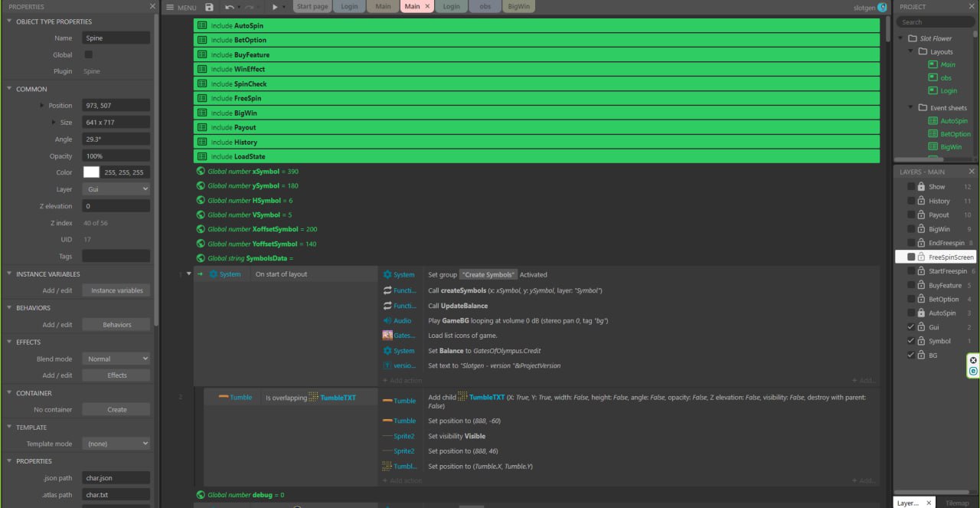Click the Undo arrow icon
Viewport: 980px width, 508px height.
229,7
